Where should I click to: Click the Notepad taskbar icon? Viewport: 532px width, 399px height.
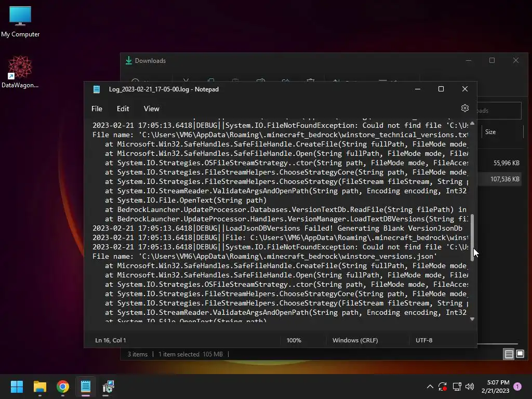coord(86,387)
